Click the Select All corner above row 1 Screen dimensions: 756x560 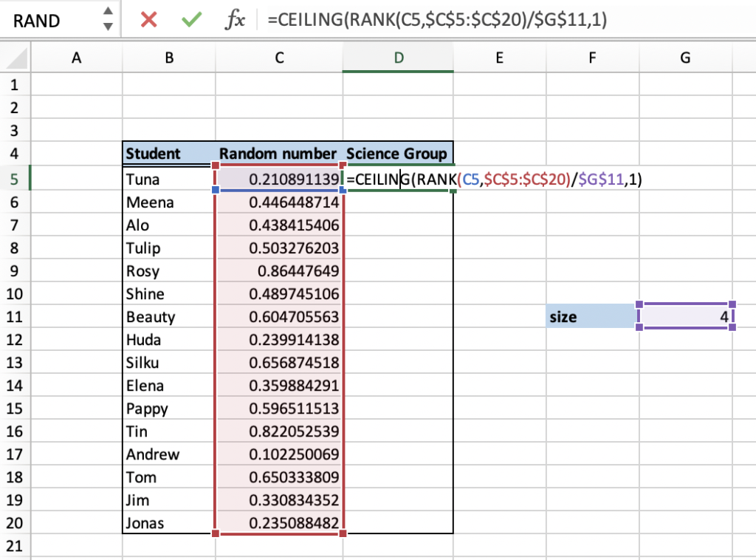[x=16, y=57]
